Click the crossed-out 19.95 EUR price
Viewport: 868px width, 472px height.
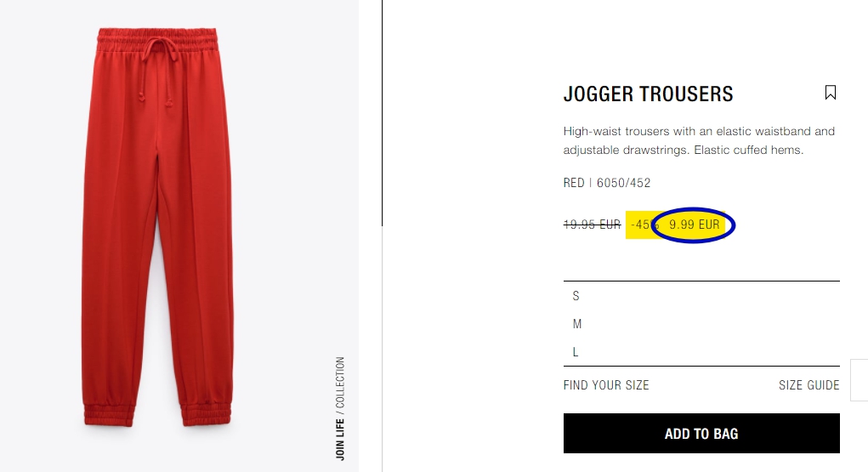[x=592, y=225]
